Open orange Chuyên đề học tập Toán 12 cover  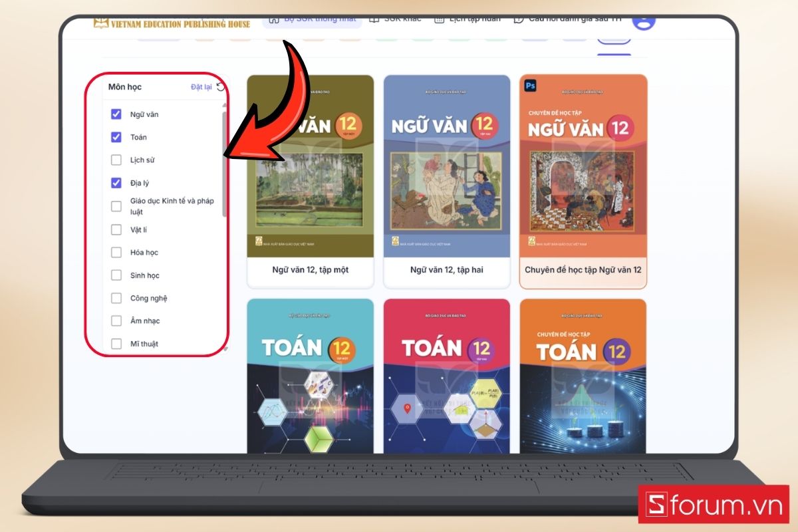(x=583, y=376)
